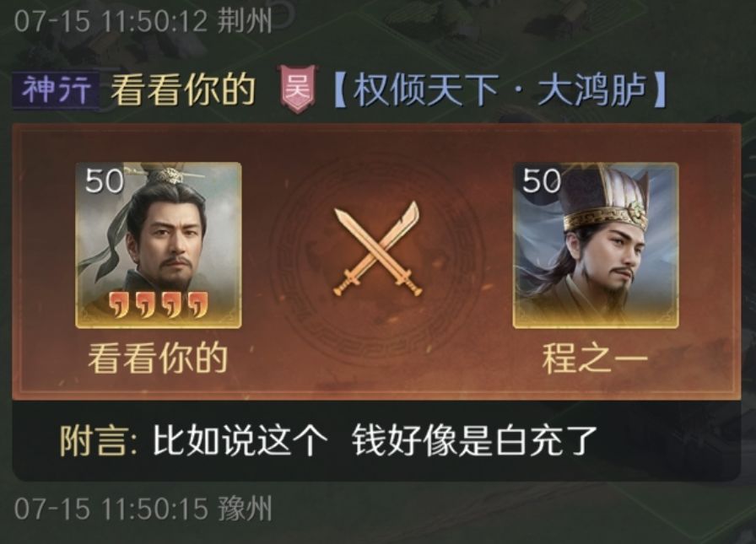The height and width of the screenshot is (544, 756).
Task: Select remark text 比如说这个 钱好像是白充了
Action: [x=375, y=441]
